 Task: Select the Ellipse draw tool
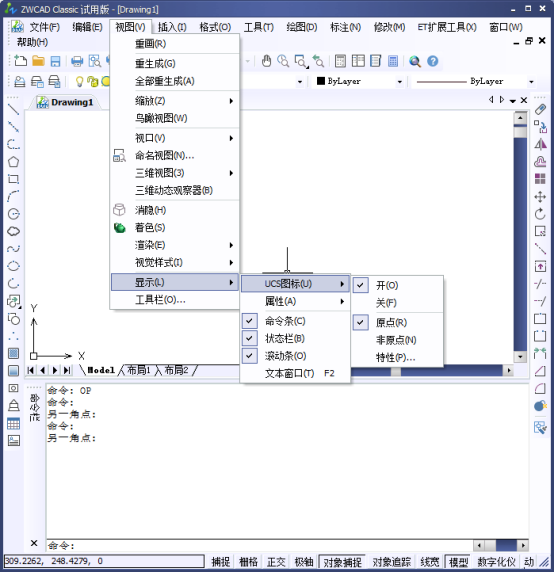(13, 266)
